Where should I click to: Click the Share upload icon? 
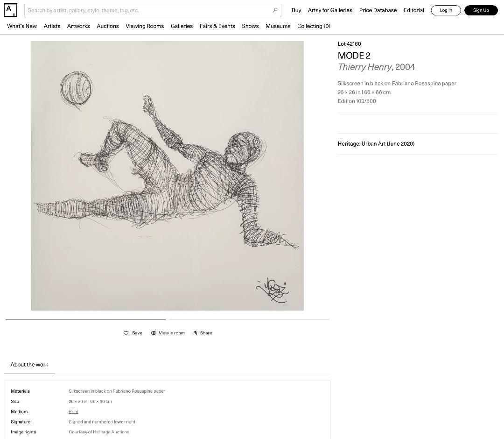pos(196,333)
